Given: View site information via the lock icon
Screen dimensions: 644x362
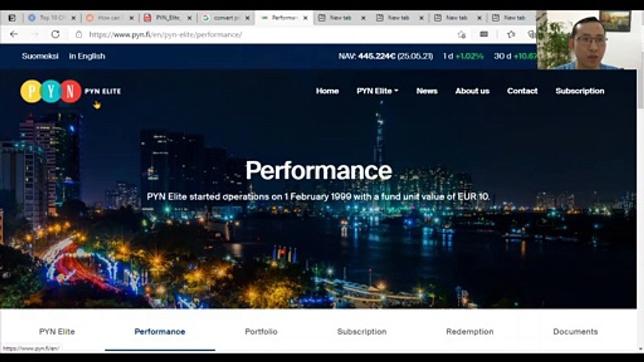Looking at the screenshot, I should 78,35.
